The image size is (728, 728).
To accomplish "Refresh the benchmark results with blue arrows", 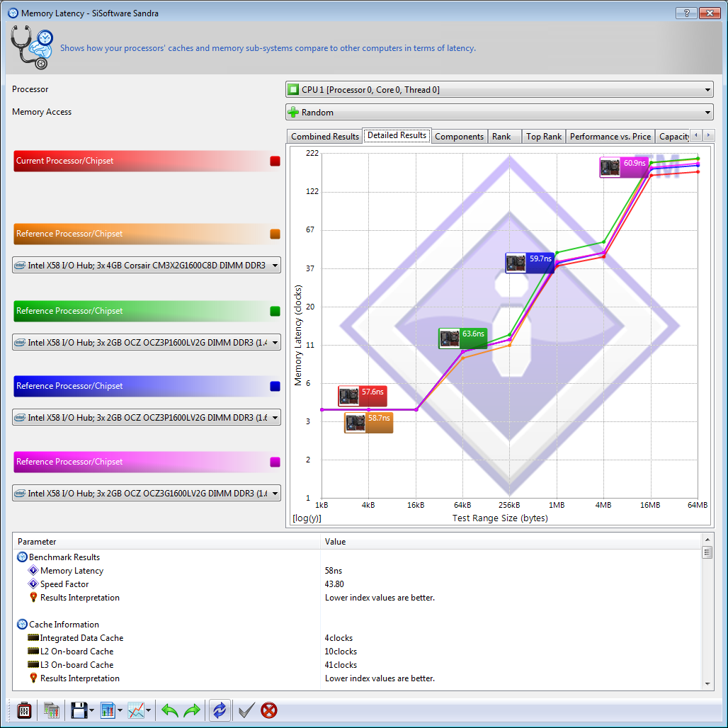I will pos(219,710).
